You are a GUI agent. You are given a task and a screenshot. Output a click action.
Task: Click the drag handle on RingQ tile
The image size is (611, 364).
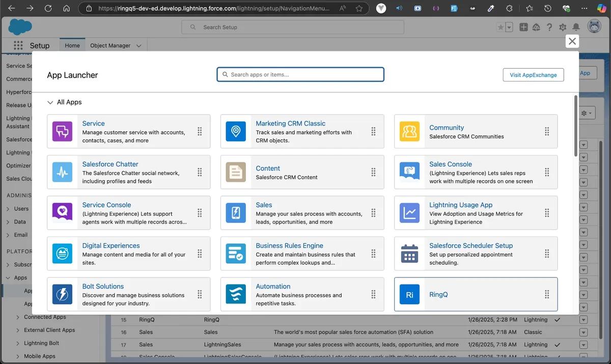547,294
